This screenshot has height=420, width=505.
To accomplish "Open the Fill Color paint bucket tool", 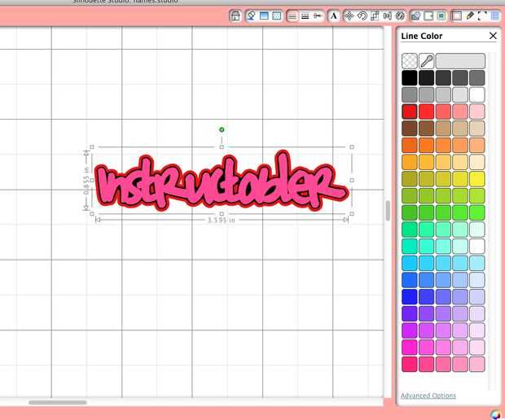I will (251, 15).
